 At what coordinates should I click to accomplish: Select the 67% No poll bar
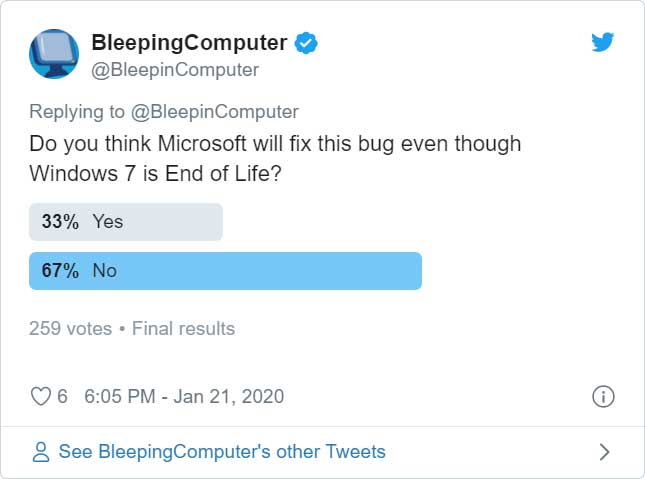[225, 271]
